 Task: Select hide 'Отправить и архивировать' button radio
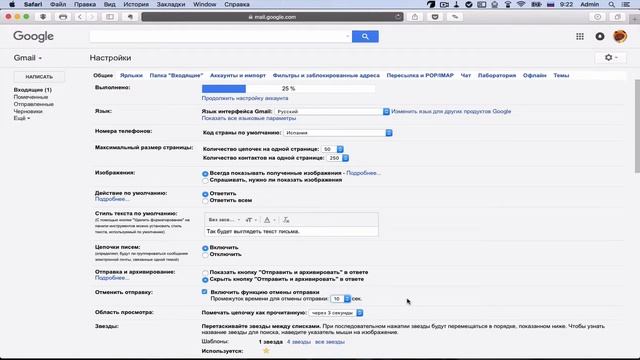click(205, 280)
